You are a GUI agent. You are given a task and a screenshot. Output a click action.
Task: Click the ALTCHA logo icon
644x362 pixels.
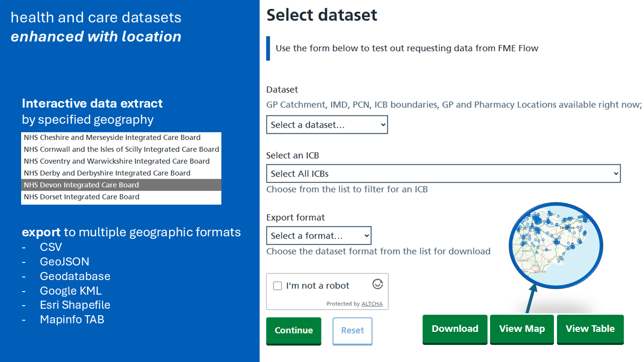377,284
